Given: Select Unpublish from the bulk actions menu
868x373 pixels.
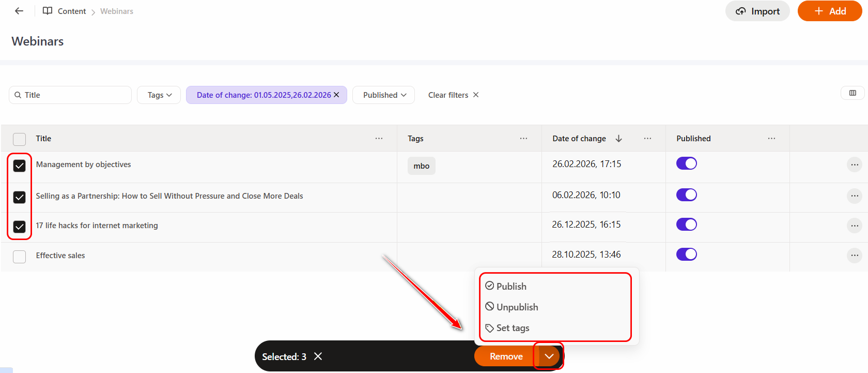Looking at the screenshot, I should 517,307.
